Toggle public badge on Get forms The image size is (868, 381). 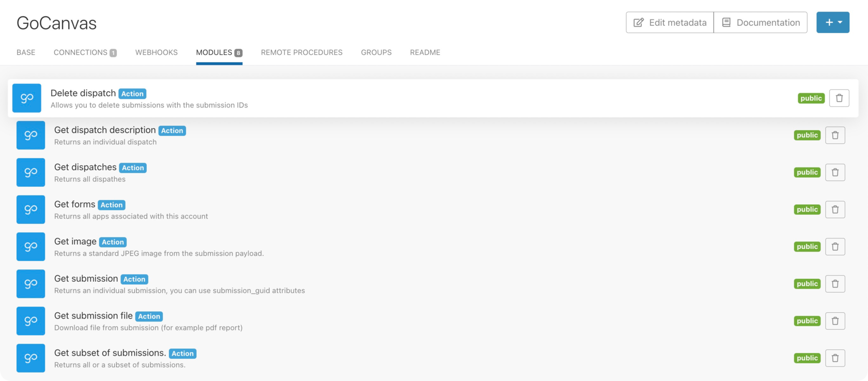click(x=807, y=209)
